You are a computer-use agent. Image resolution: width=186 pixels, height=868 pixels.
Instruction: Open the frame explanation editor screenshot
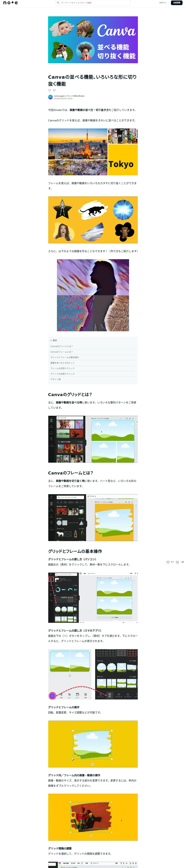tap(93, 518)
